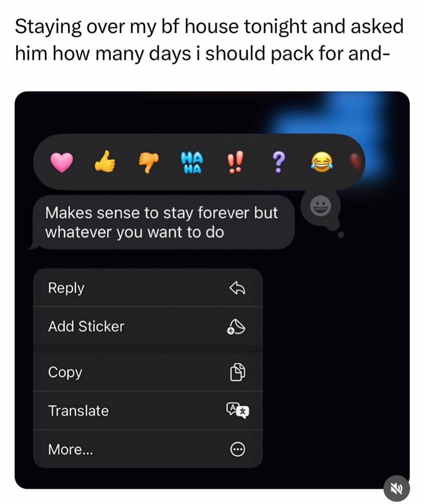Click the reply arrow icon
Viewport: 424px width, 504px height.
[x=237, y=288]
